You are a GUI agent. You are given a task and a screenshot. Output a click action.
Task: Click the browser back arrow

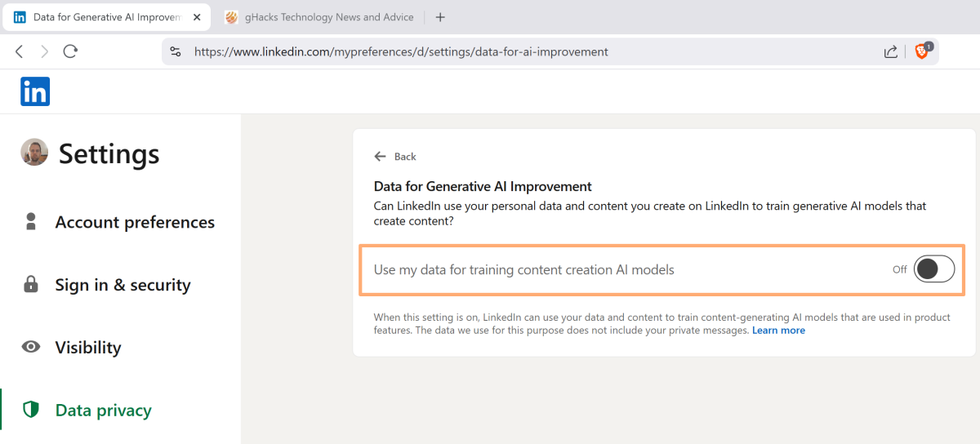[20, 51]
